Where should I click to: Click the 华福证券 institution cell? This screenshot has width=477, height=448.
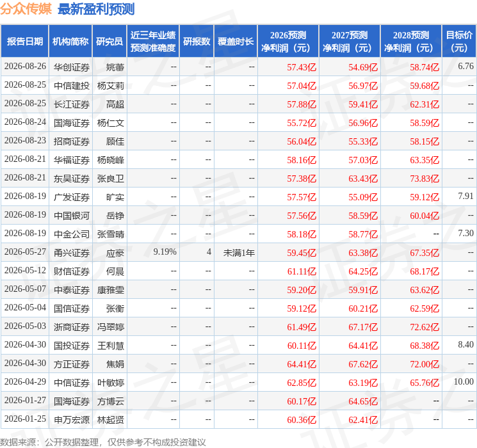pyautogui.click(x=72, y=160)
